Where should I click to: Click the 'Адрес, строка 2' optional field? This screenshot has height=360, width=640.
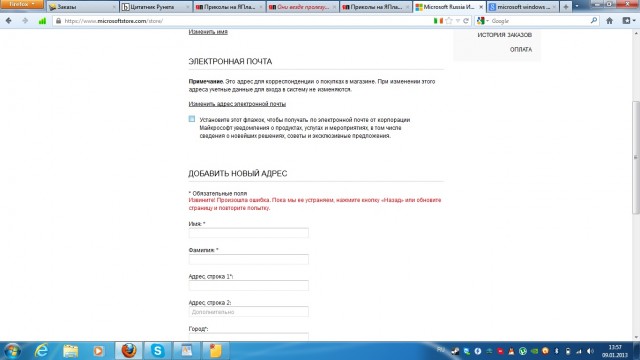(x=249, y=312)
